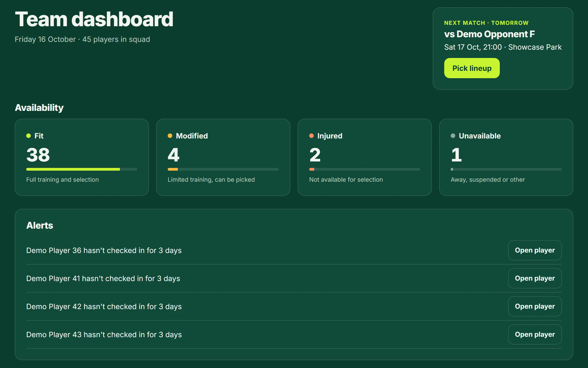Click the grey Unavailable status dot

(453, 135)
